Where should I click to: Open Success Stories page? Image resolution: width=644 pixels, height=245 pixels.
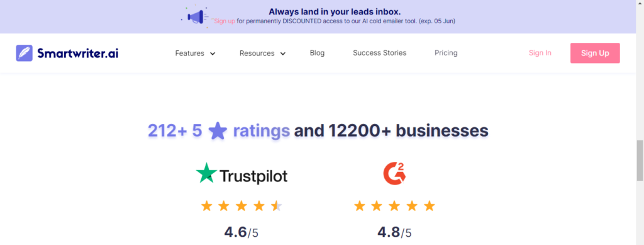(379, 53)
